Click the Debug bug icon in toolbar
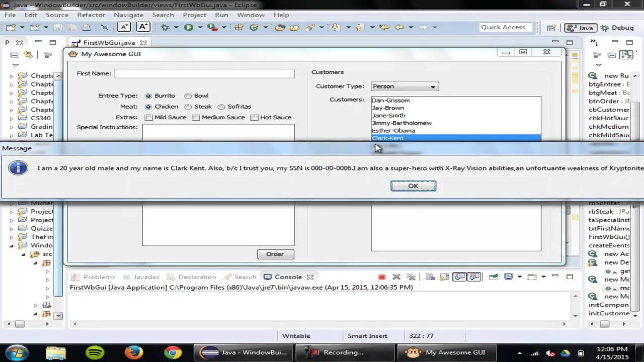 [165, 28]
